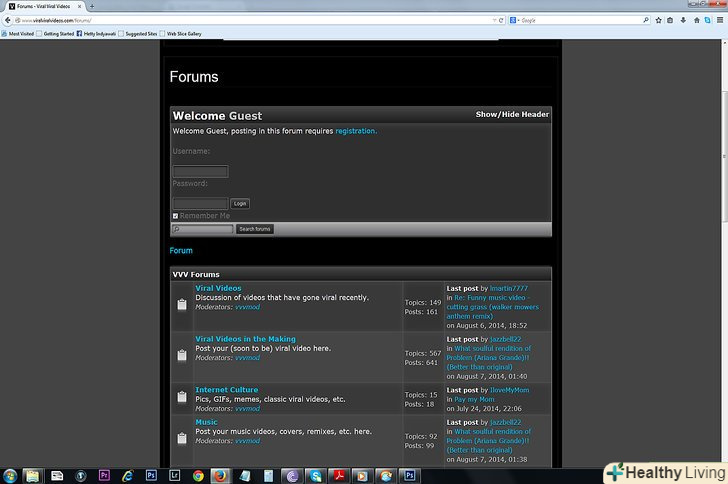The width and height of the screenshot is (728, 484).
Task: Reload the page with the refresh icon
Action: coord(501,20)
